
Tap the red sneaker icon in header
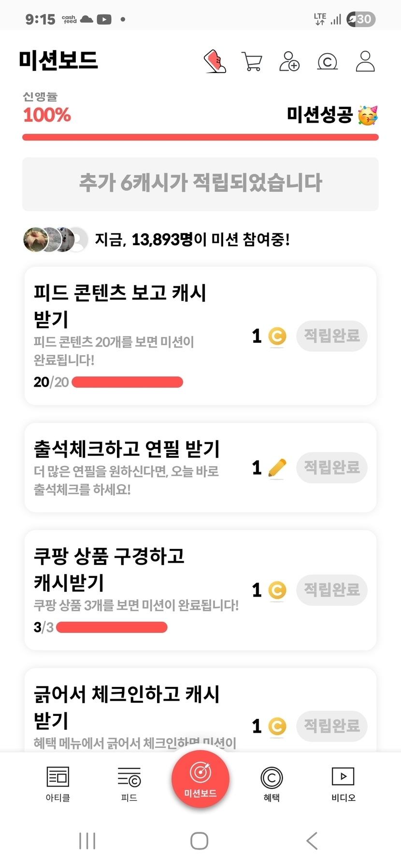tap(215, 61)
